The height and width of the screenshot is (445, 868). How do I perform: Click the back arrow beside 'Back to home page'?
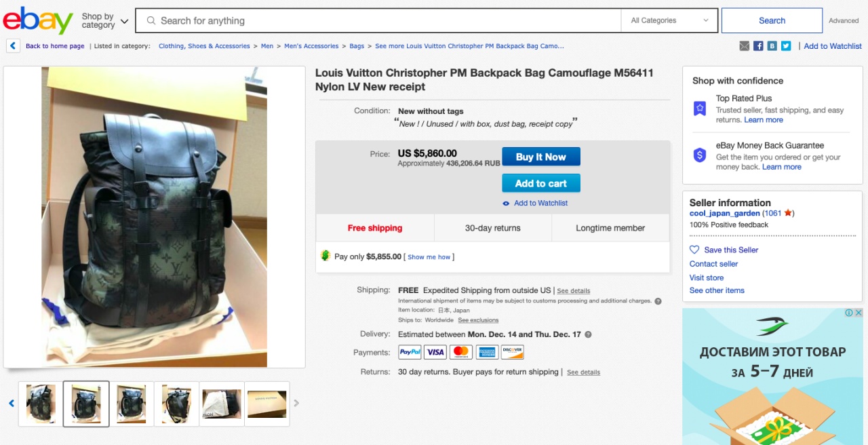point(13,46)
